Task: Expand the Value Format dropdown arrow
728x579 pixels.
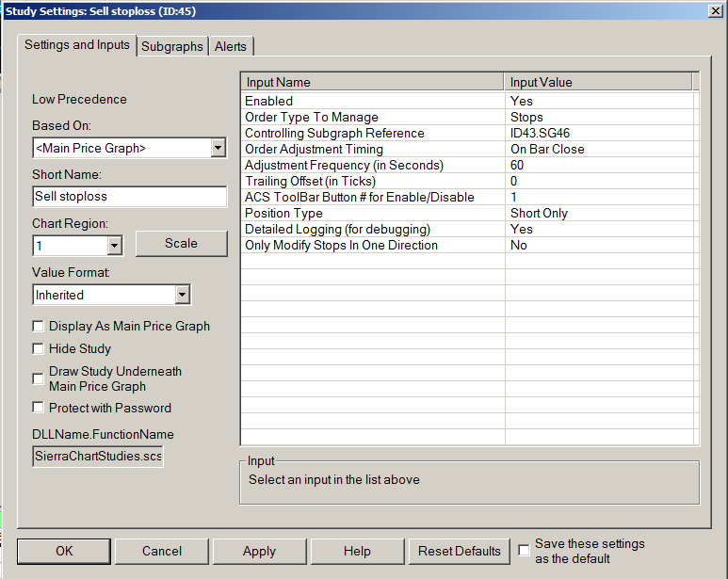Action: tap(183, 295)
